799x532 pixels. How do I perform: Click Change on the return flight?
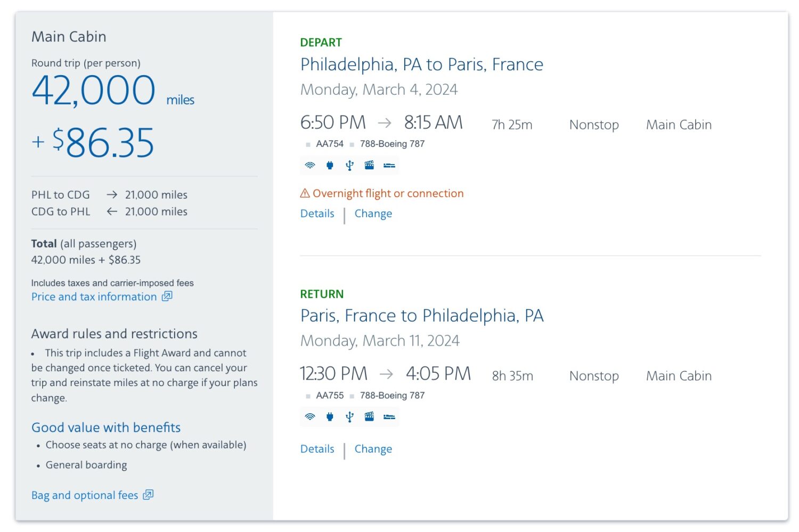click(373, 449)
